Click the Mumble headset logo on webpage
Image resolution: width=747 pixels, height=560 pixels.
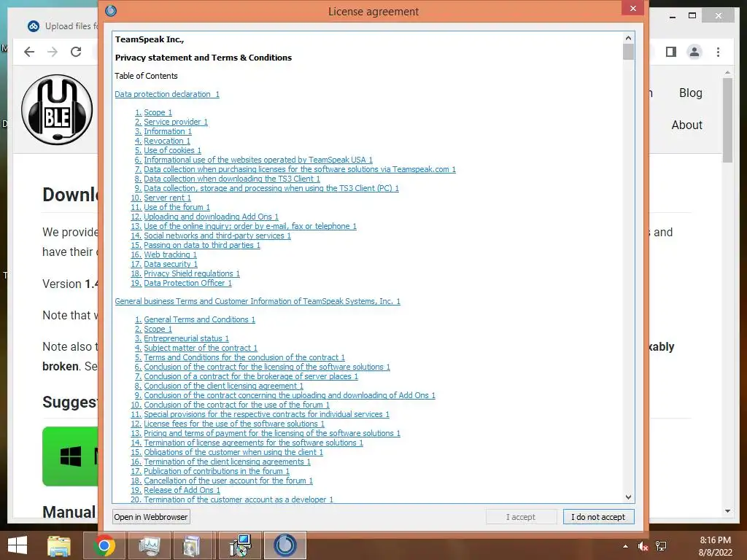[57, 110]
